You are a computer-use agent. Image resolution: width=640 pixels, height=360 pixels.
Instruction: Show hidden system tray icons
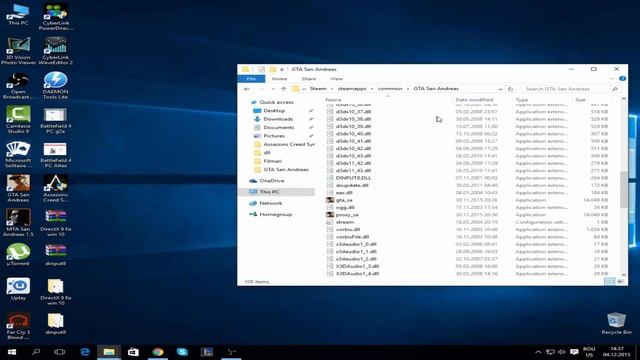(538, 352)
